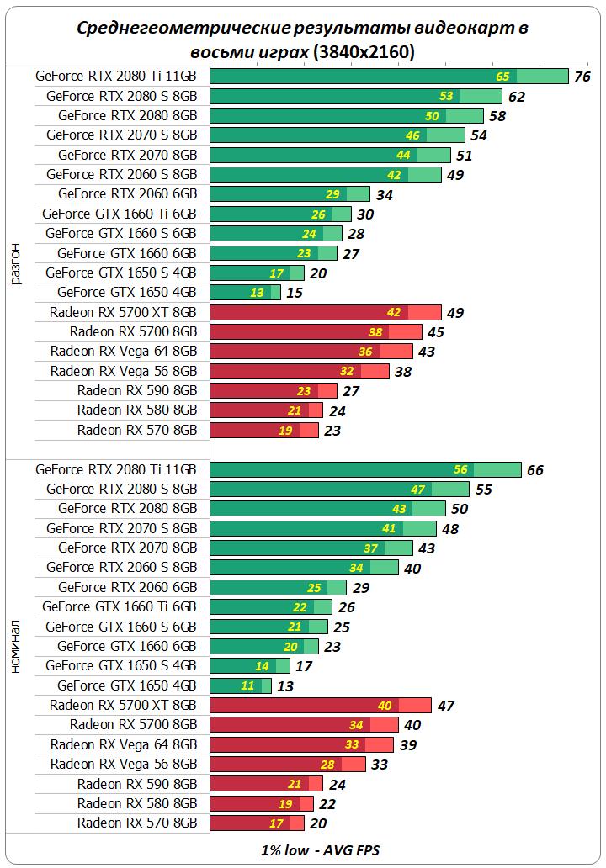Click the chart title text
The image size is (606, 868).
[302, 40]
